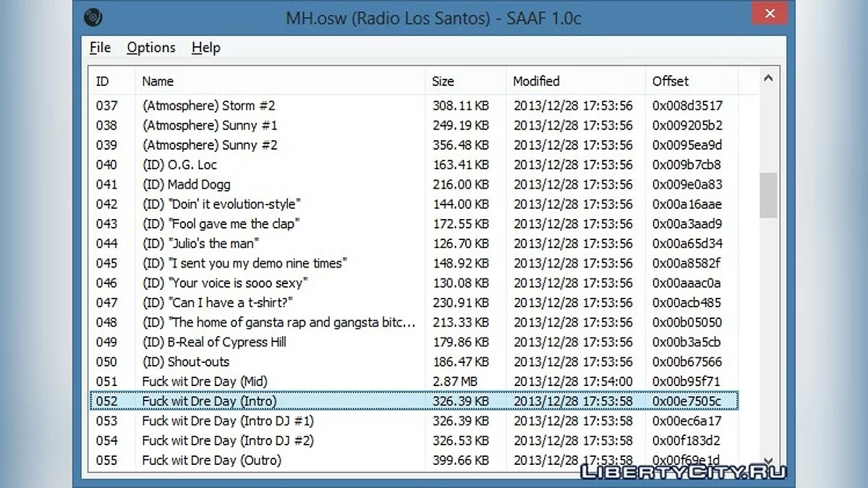Screen dimensions: 868x488
Task: Select "Julio's the man" entry
Action: pyautogui.click(x=201, y=244)
